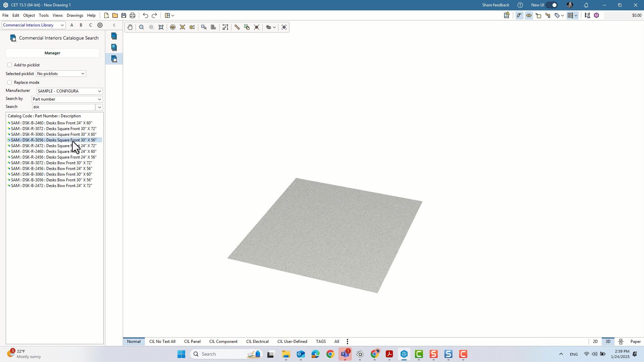Switch to CIL Electrical tab

(257, 342)
